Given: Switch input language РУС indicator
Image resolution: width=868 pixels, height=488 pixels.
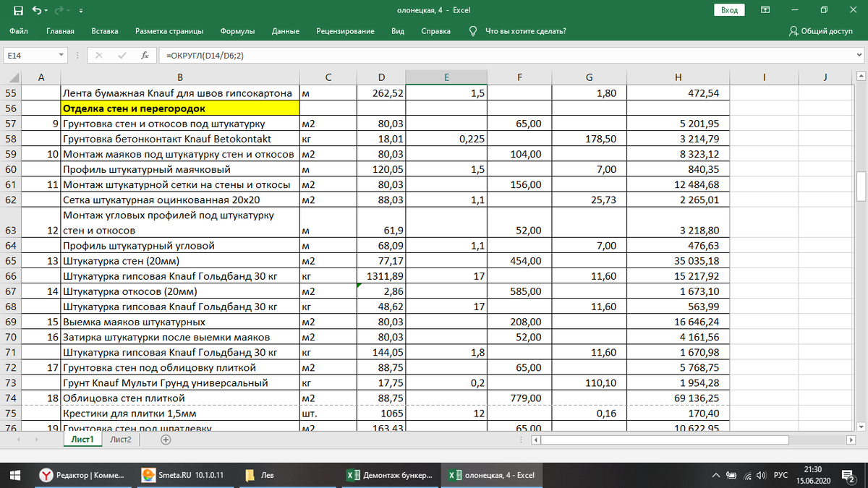Looking at the screenshot, I should click(x=781, y=475).
